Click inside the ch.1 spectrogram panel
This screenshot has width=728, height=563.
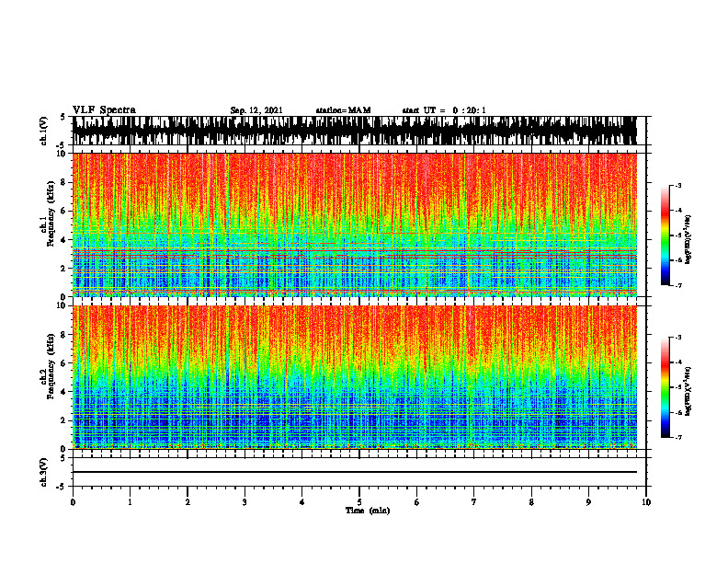coord(355,224)
